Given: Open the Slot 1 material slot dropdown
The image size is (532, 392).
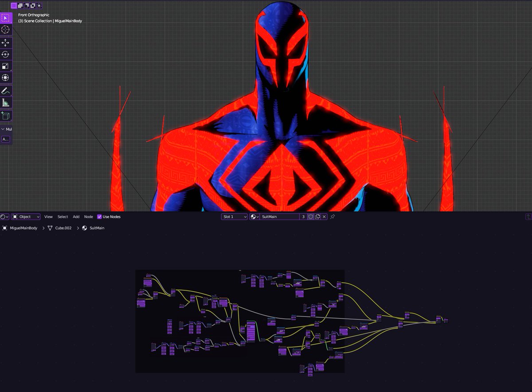Looking at the screenshot, I should (235, 217).
